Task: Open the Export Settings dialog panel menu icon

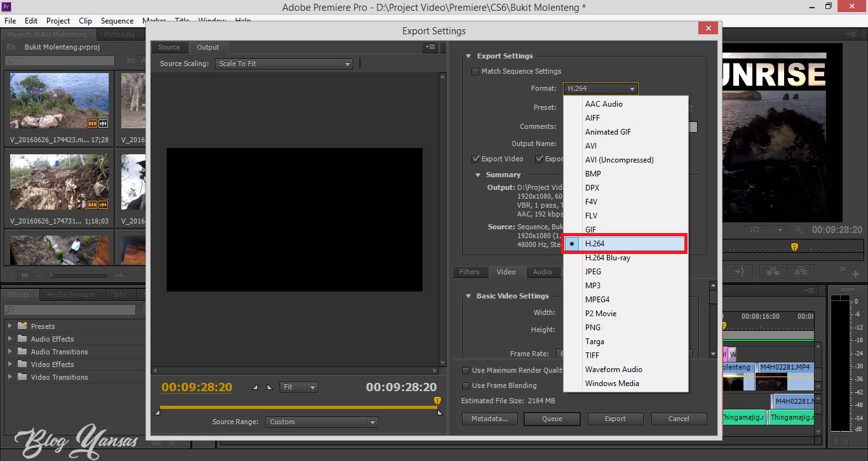Action: click(430, 47)
